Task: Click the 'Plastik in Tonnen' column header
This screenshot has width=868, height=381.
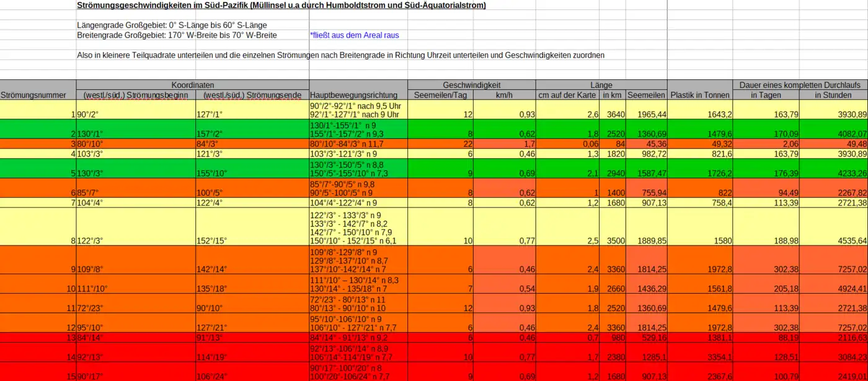Action: click(x=699, y=95)
